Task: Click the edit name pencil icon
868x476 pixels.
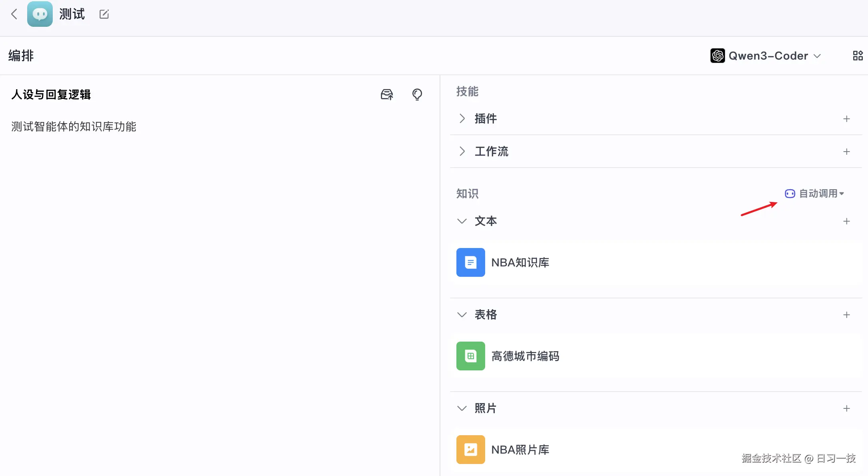Action: 104,14
